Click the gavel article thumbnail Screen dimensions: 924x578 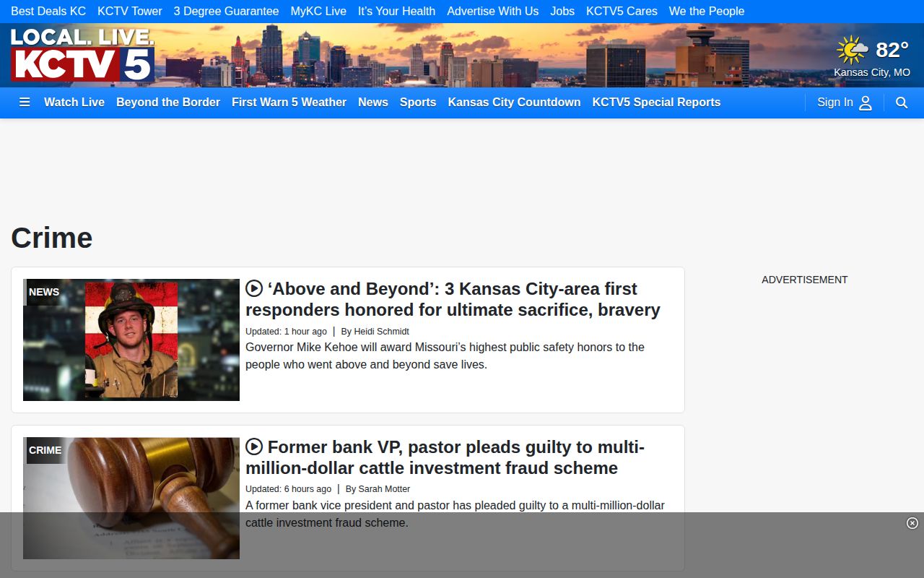131,498
